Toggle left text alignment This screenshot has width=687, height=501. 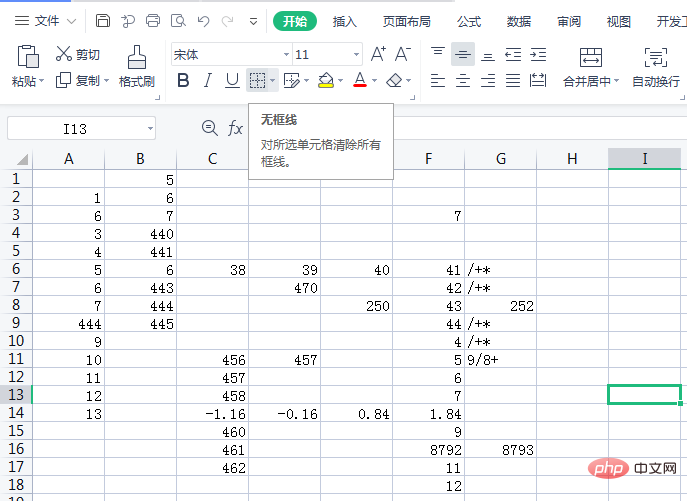click(438, 80)
